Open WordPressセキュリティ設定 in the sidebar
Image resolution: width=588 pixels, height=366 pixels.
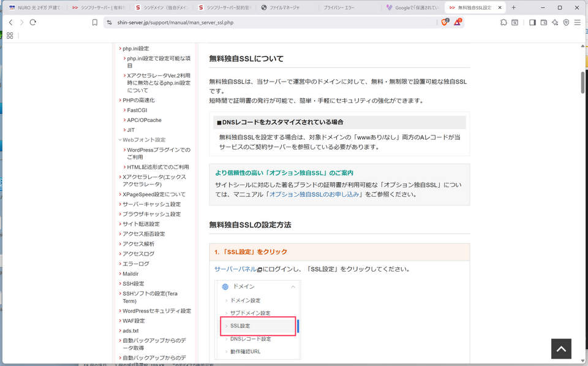click(156, 311)
